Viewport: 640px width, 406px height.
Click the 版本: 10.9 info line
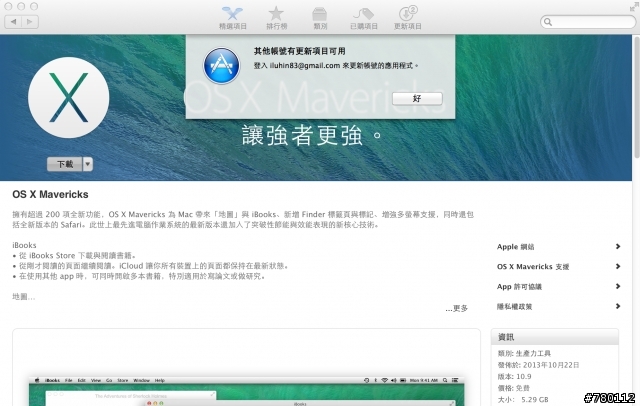coord(514,376)
